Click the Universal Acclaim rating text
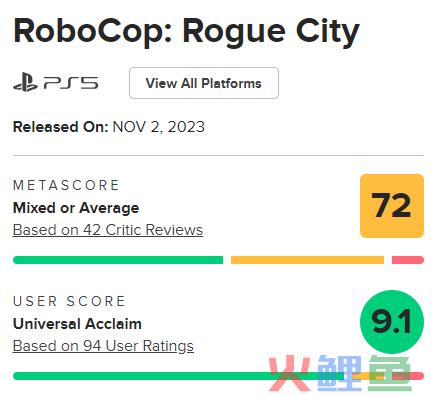The height and width of the screenshot is (397, 436). click(77, 324)
